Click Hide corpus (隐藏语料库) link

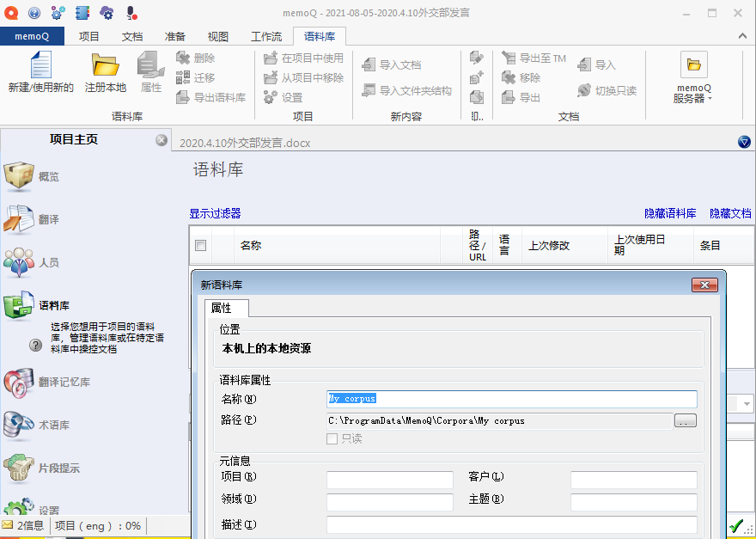[670, 213]
